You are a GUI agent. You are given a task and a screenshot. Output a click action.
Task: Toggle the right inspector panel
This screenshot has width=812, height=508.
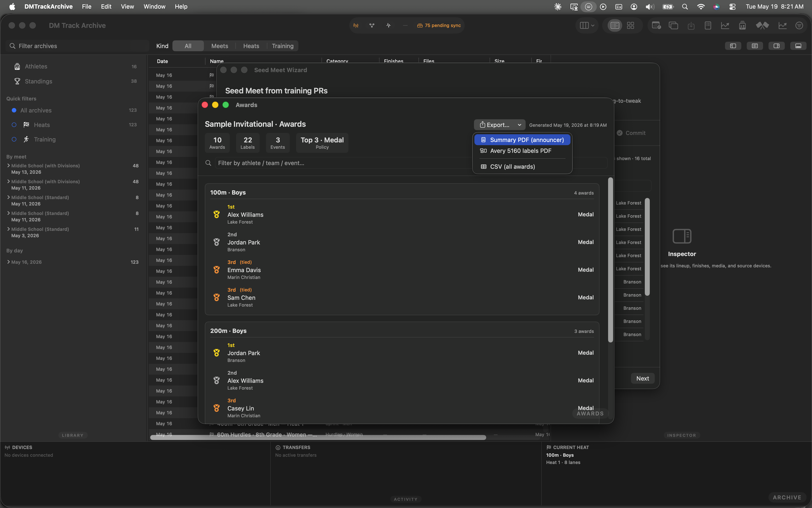point(776,46)
